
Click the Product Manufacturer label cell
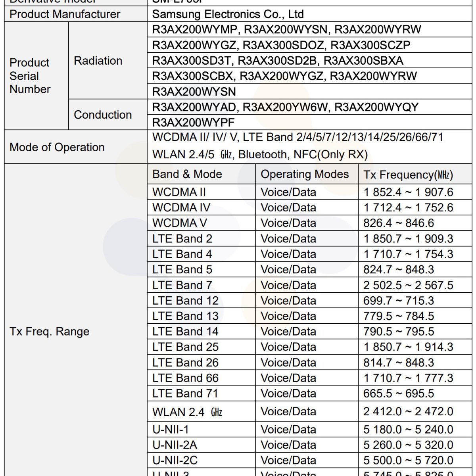65,14
